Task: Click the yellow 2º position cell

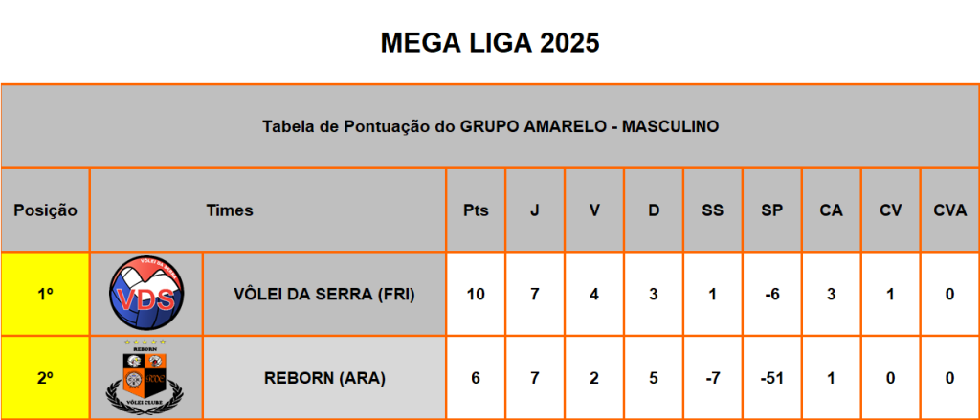Action: pyautogui.click(x=45, y=378)
